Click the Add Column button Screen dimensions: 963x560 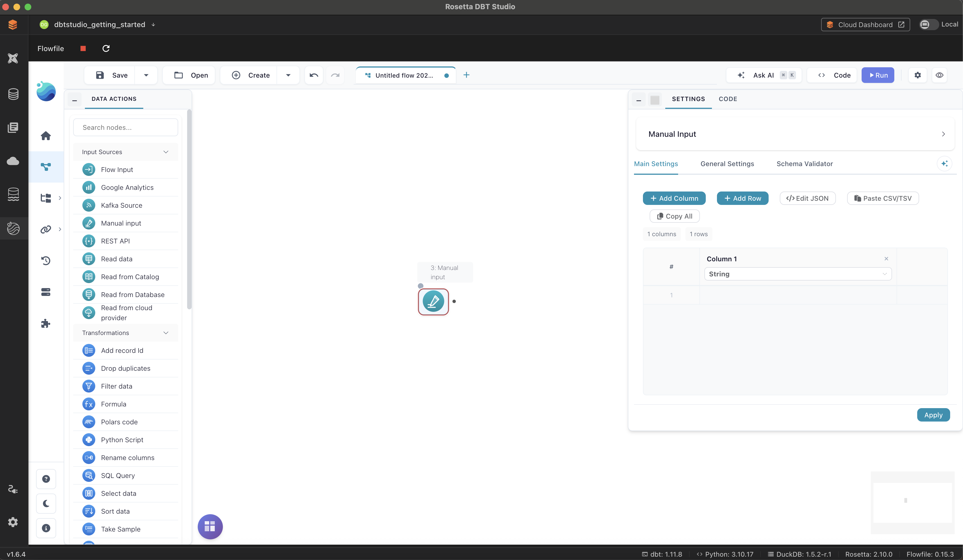674,198
